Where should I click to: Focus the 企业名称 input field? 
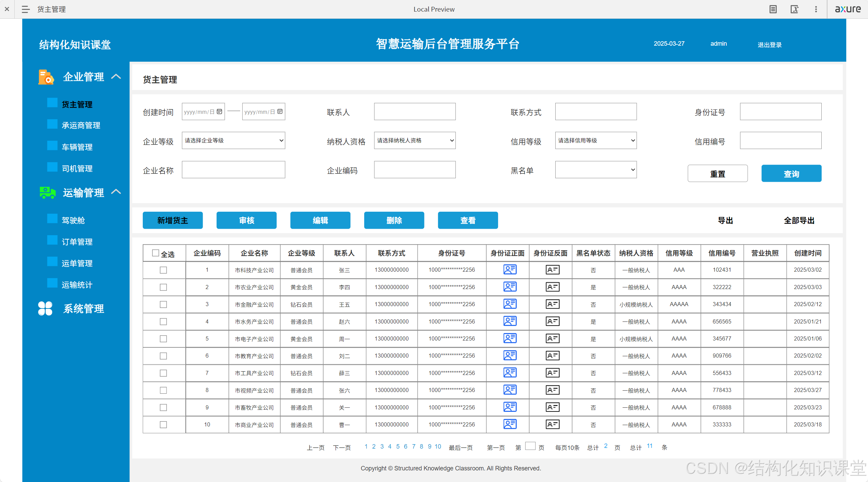click(233, 170)
